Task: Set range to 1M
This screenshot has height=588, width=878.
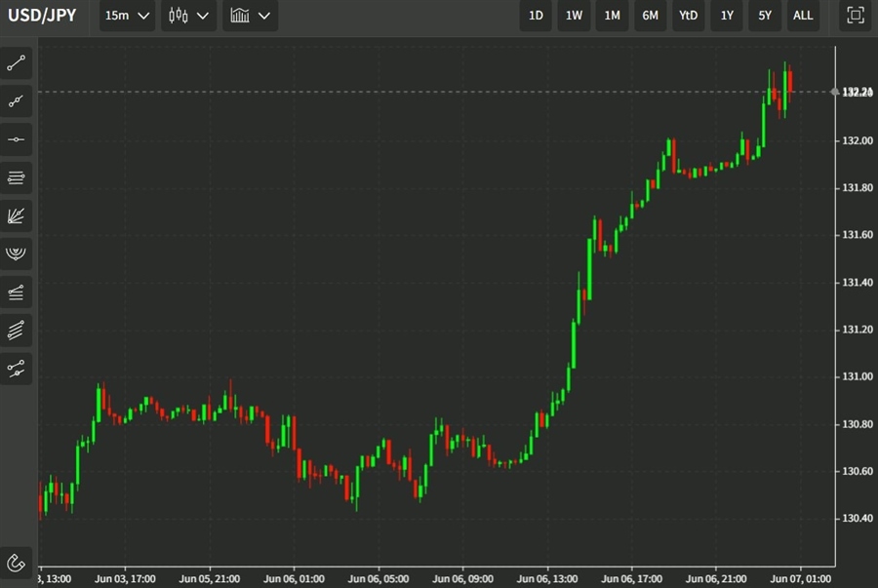Action: coord(612,15)
